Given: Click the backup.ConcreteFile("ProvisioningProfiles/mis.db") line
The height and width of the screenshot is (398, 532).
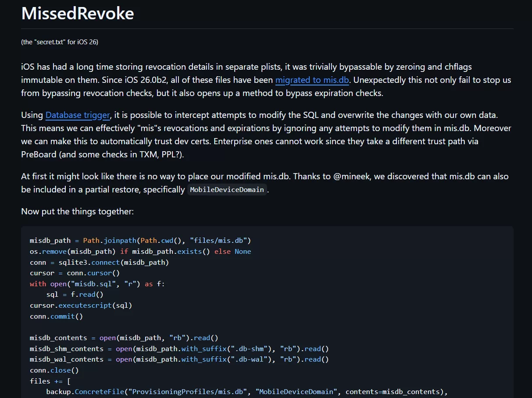Looking at the screenshot, I should (x=246, y=391).
